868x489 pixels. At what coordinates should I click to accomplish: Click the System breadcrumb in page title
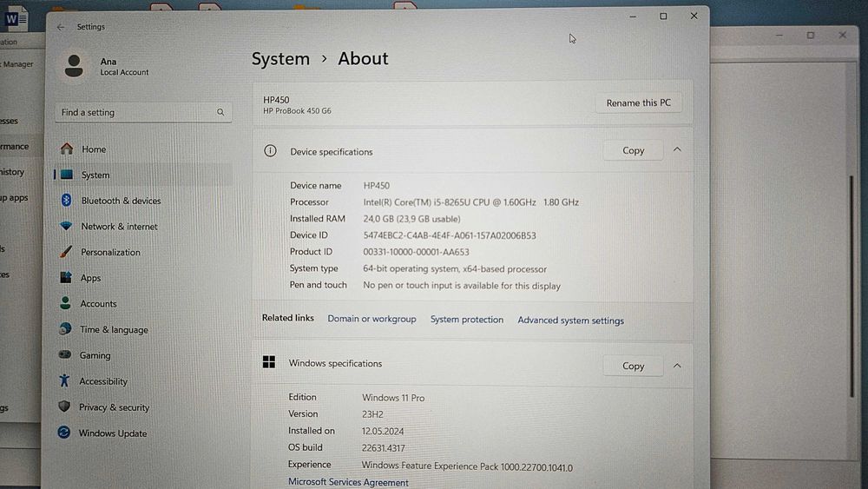tap(280, 59)
